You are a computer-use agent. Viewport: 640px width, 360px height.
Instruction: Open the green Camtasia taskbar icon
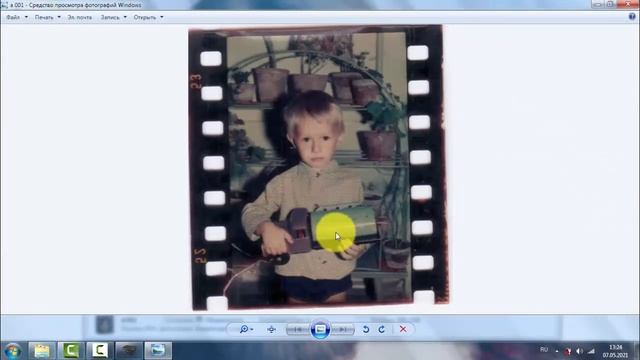point(71,351)
